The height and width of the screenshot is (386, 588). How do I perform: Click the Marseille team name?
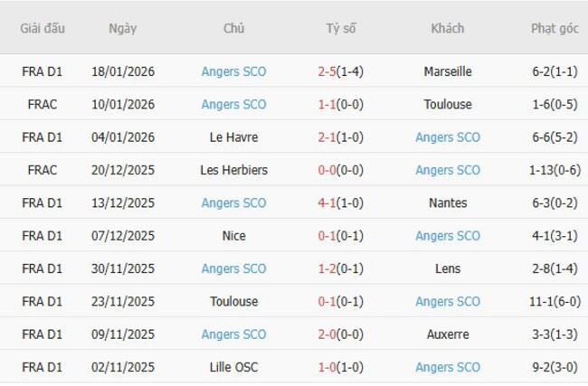click(447, 71)
